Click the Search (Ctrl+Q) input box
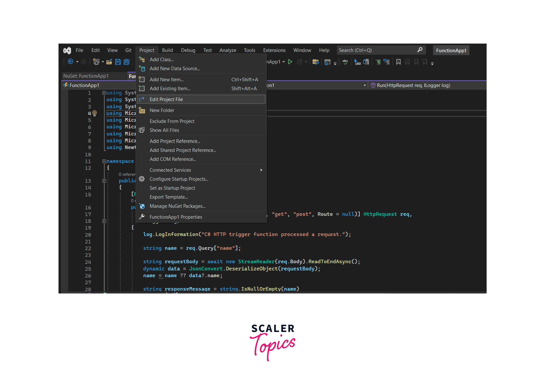This screenshot has width=545, height=392. (x=377, y=50)
